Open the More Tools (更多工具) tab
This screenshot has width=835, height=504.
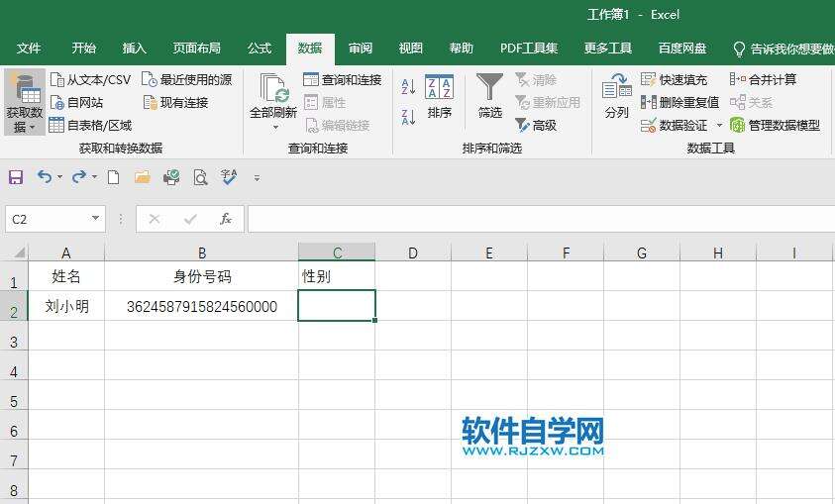pos(607,48)
